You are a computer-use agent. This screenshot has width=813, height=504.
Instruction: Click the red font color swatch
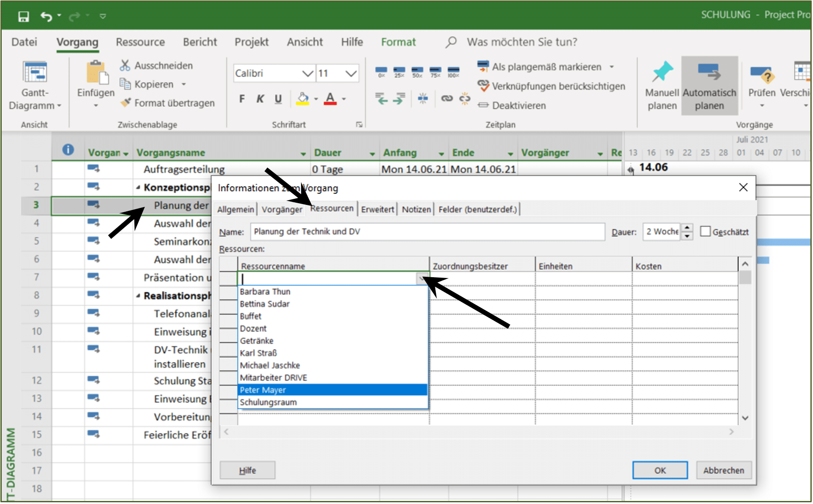point(330,99)
